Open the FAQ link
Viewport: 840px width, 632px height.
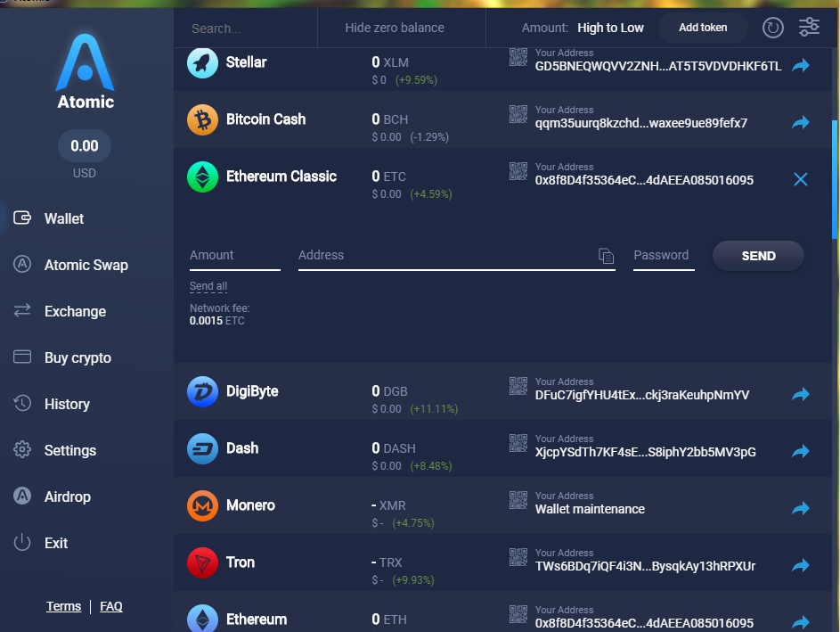(x=110, y=606)
